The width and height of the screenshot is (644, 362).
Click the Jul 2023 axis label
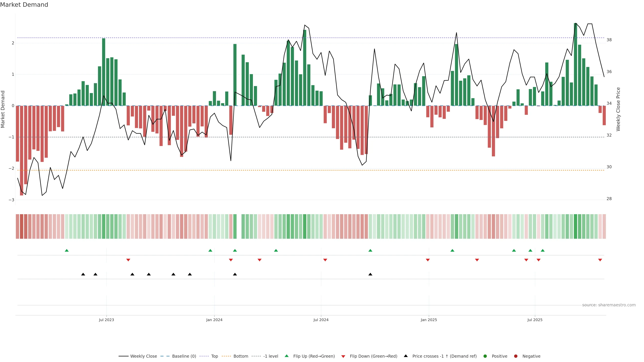[106, 320]
